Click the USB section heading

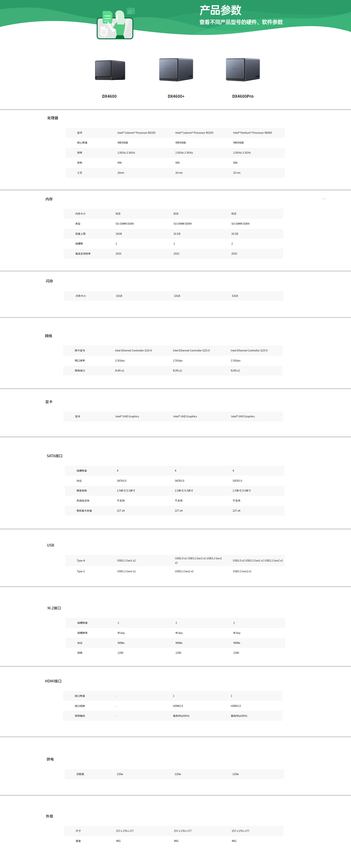tap(51, 545)
